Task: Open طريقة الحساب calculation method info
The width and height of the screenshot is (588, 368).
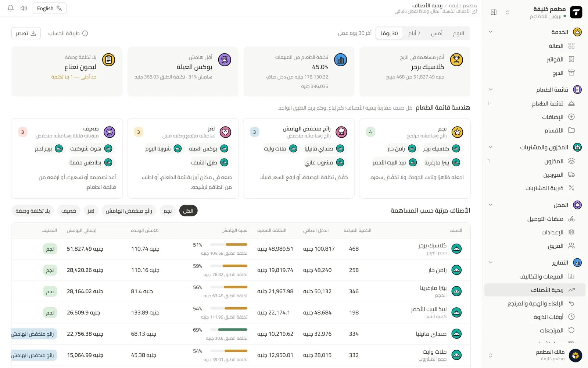Action: pyautogui.click(x=68, y=33)
